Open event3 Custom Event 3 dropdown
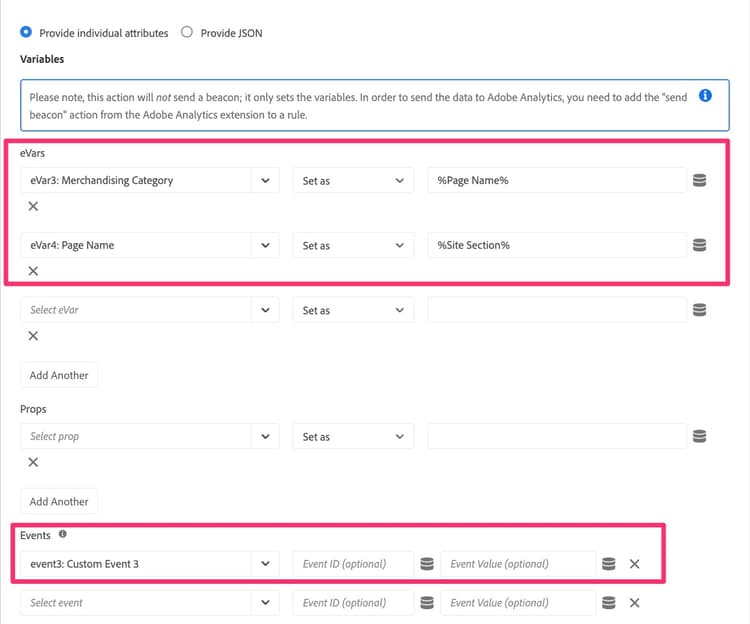 265,564
